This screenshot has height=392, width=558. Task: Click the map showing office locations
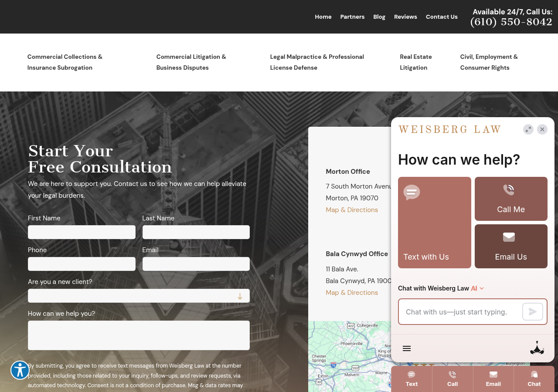click(x=350, y=356)
